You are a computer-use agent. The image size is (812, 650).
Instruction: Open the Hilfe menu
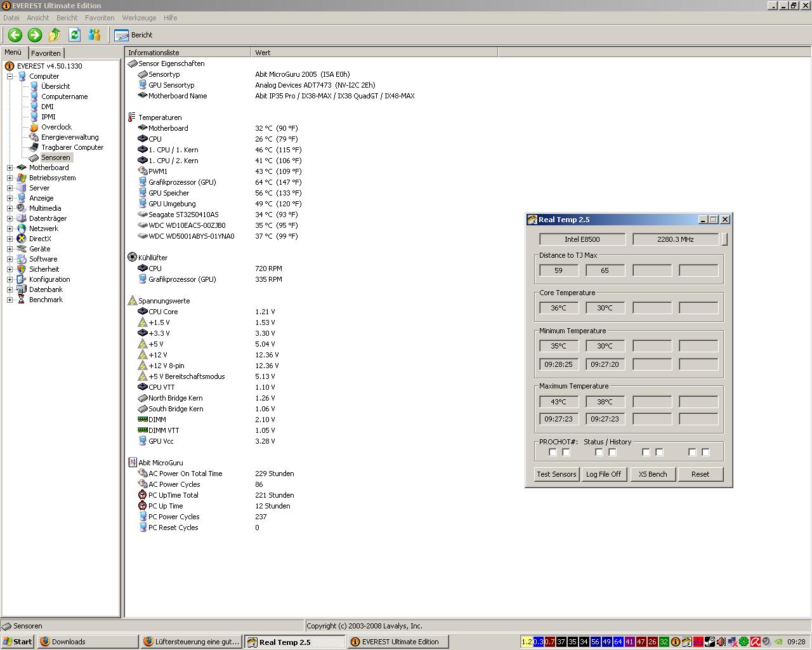click(170, 18)
